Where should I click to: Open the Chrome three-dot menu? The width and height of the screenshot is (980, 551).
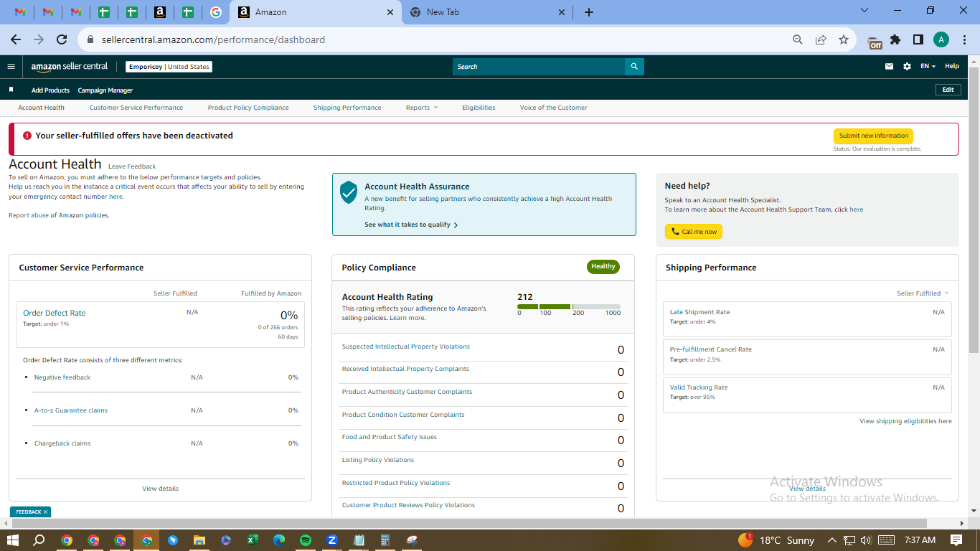click(x=964, y=40)
